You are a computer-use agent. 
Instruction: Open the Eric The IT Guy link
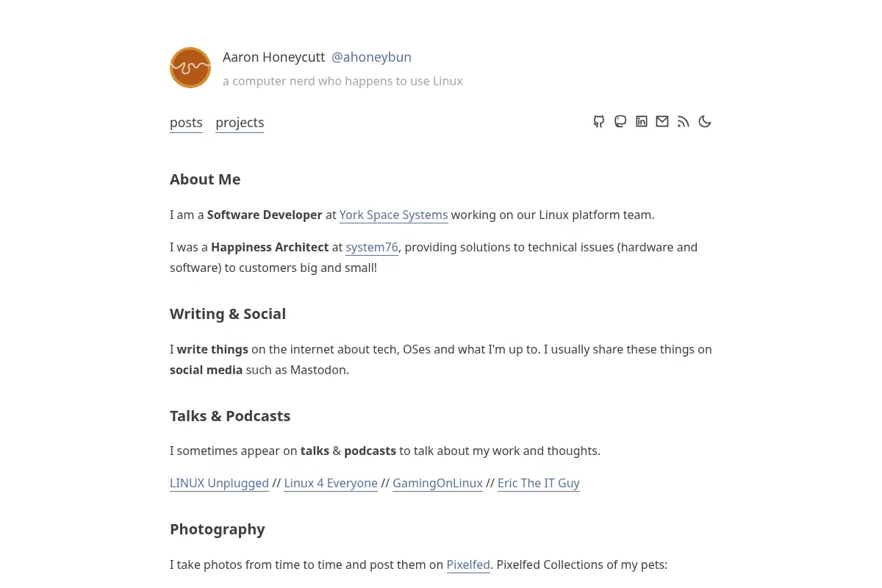[x=539, y=484]
